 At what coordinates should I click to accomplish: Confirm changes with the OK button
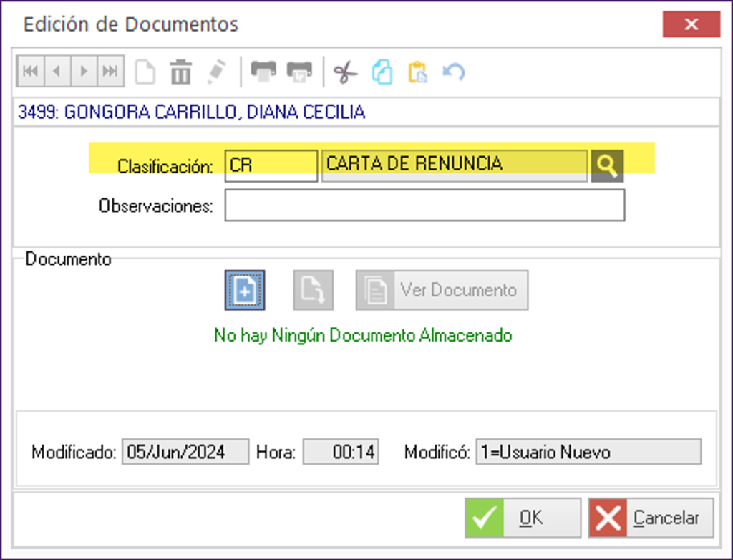coord(522,517)
